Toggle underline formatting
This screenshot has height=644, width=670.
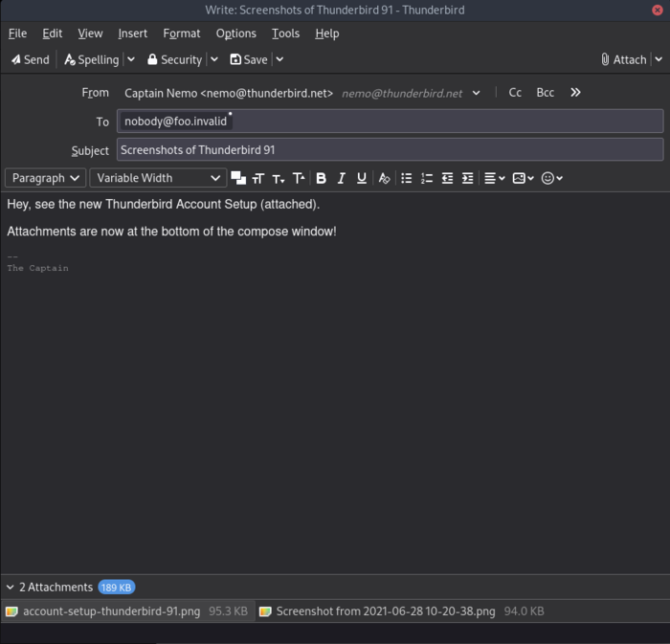point(362,178)
